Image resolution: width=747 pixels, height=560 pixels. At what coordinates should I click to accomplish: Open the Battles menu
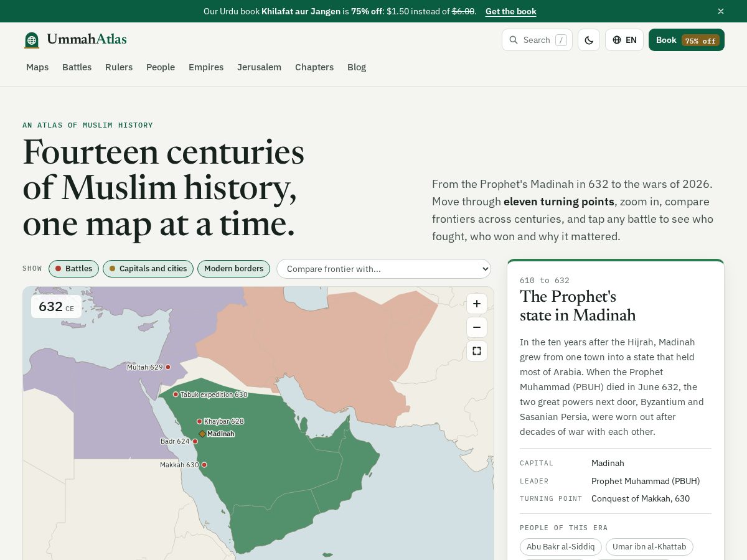77,67
